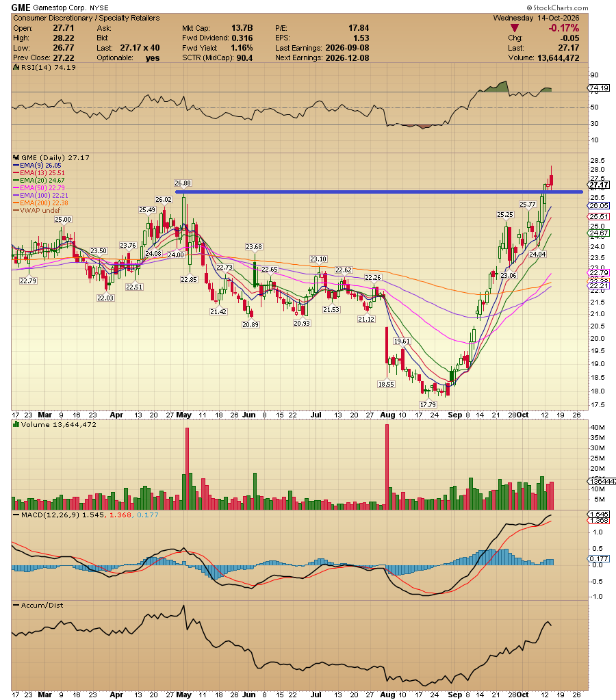The image size is (616, 700).
Task: Click Last Earnings date 2026-09-08
Action: (347, 48)
